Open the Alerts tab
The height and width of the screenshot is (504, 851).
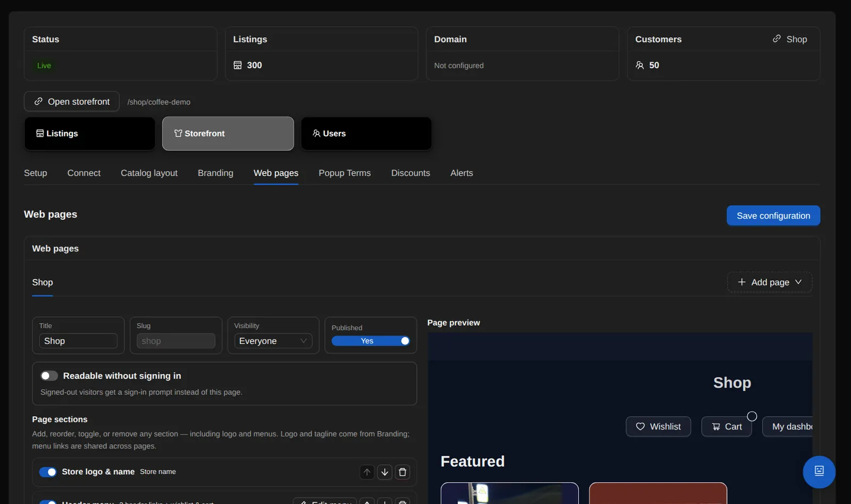[x=462, y=173]
